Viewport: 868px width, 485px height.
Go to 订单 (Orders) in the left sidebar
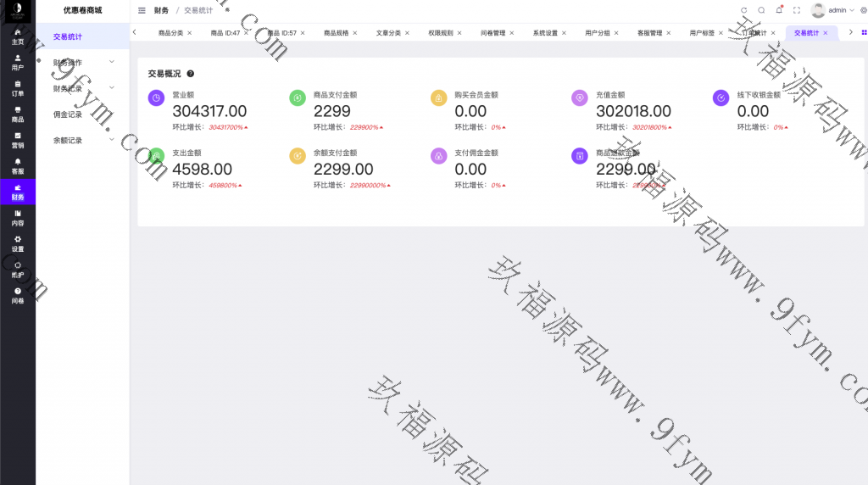click(17, 88)
